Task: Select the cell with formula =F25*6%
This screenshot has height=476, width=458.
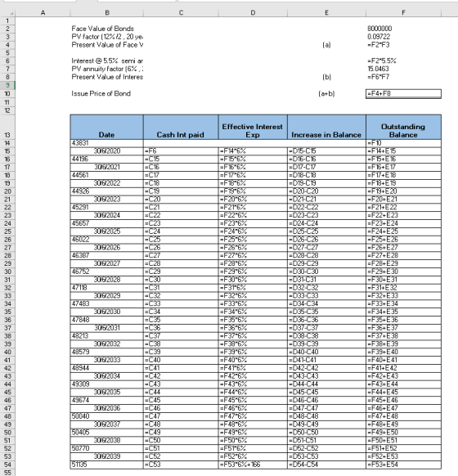Action: click(253, 240)
